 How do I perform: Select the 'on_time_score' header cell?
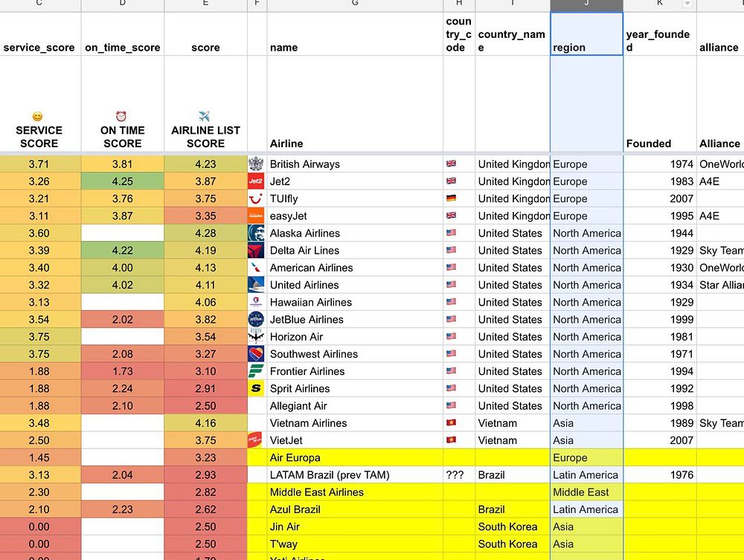tap(123, 33)
